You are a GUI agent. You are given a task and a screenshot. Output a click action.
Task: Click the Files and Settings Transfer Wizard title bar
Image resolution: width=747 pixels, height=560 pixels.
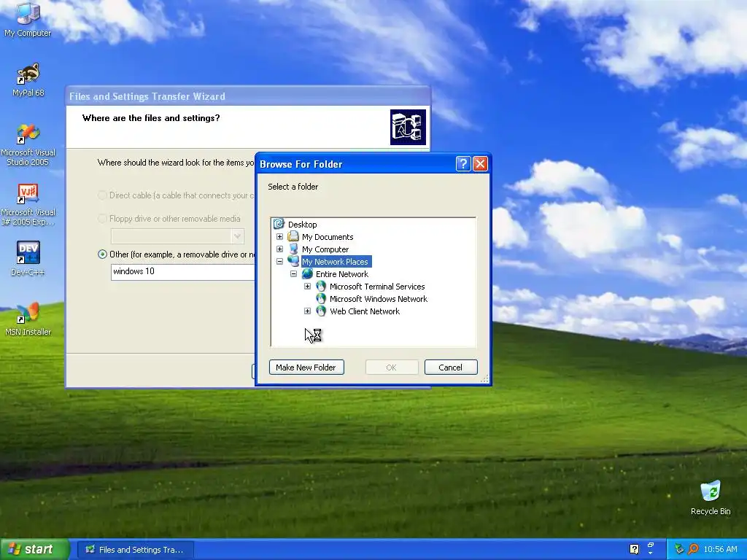(x=248, y=96)
